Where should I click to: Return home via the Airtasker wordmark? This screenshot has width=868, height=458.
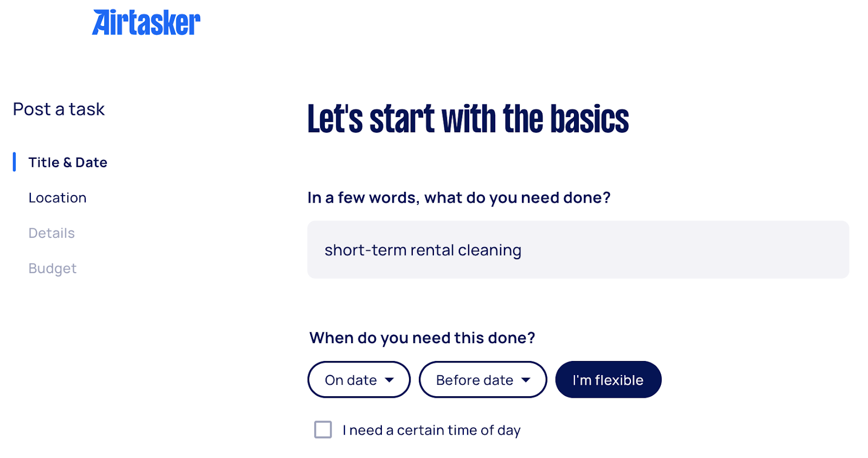tap(145, 23)
